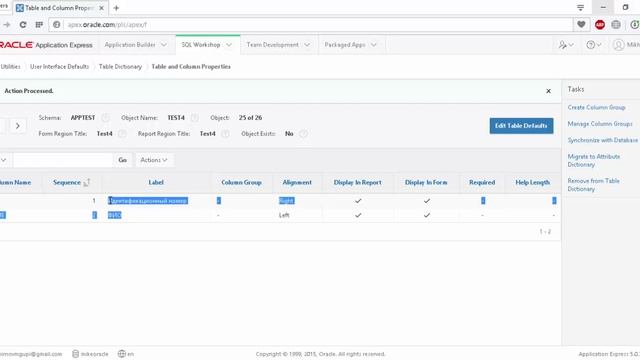
Task: Open the user account avatar menu
Action: pyautogui.click(x=626, y=45)
